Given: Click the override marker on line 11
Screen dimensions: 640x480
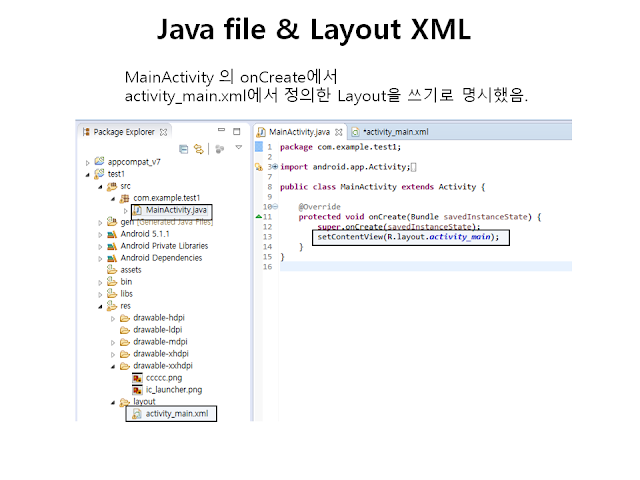Looking at the screenshot, I should pyautogui.click(x=258, y=216).
